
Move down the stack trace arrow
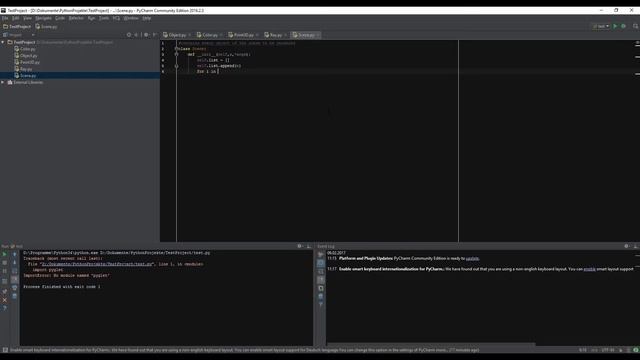pos(14,262)
